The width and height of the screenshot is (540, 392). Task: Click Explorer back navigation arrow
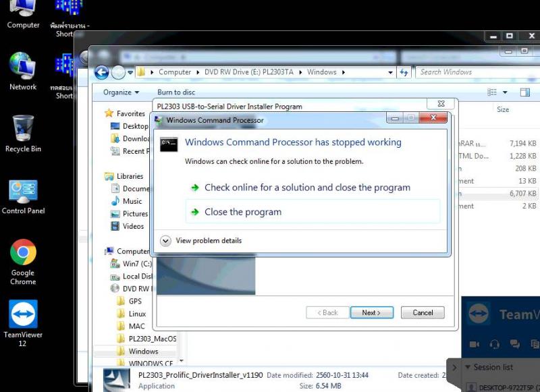pyautogui.click(x=101, y=72)
